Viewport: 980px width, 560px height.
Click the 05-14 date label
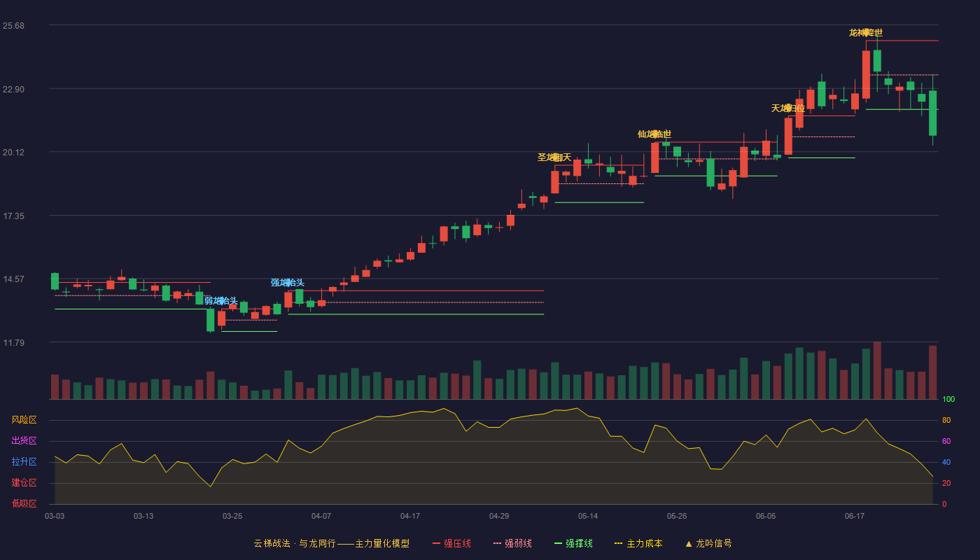pyautogui.click(x=588, y=516)
